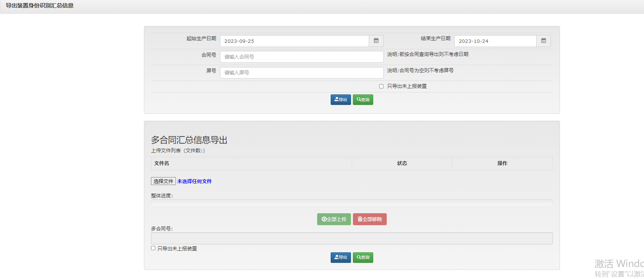The width and height of the screenshot is (644, 279).
Task: Open calendar picker for 结束生产日期
Action: tap(543, 41)
